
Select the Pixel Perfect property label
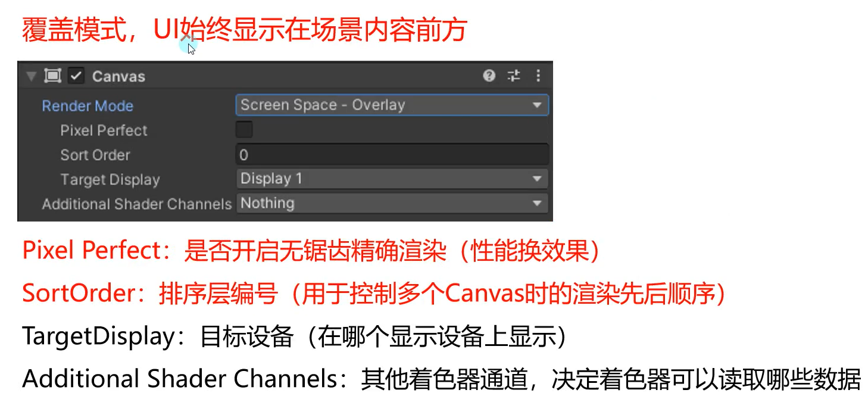coord(104,130)
